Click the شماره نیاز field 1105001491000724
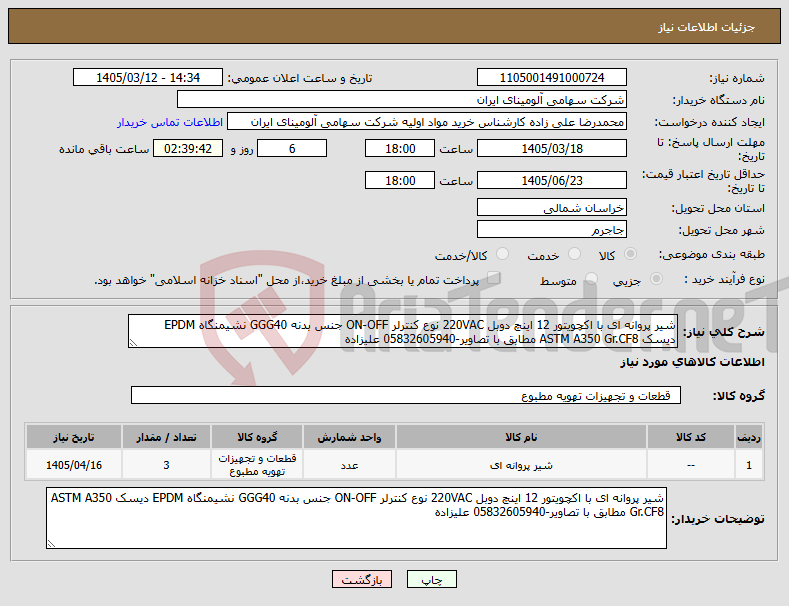Viewport: 789px width, 606px height. (551, 78)
